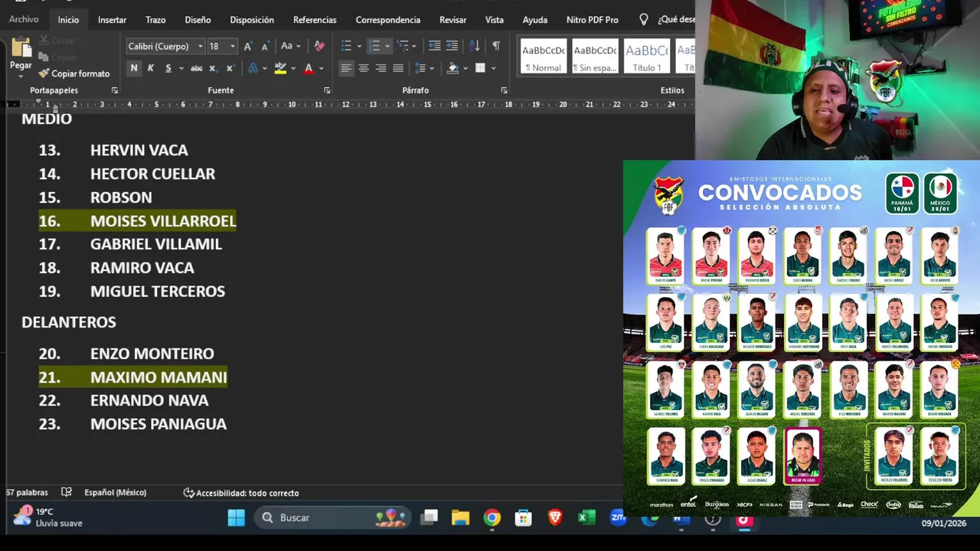
Task: Expand the Pegar paste options arrow
Action: click(x=21, y=75)
